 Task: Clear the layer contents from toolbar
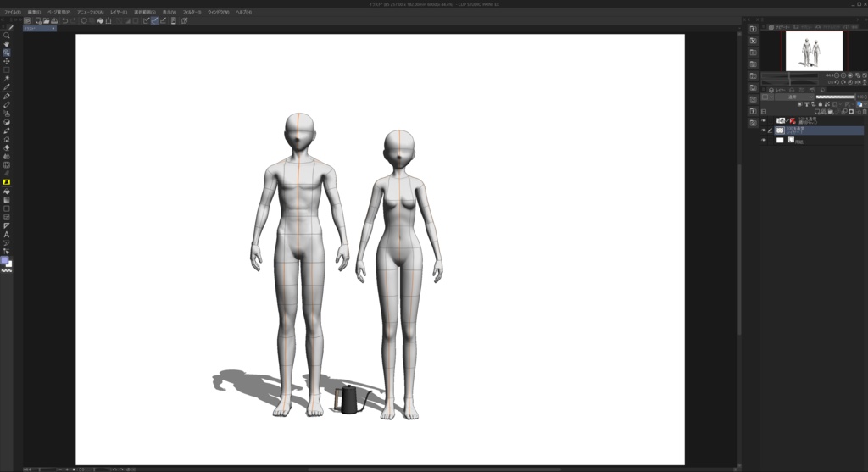pos(84,20)
